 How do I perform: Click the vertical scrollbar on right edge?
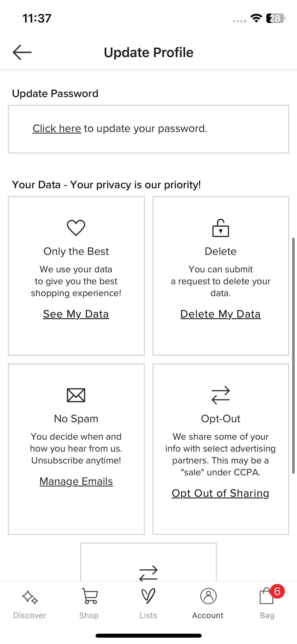click(x=293, y=356)
